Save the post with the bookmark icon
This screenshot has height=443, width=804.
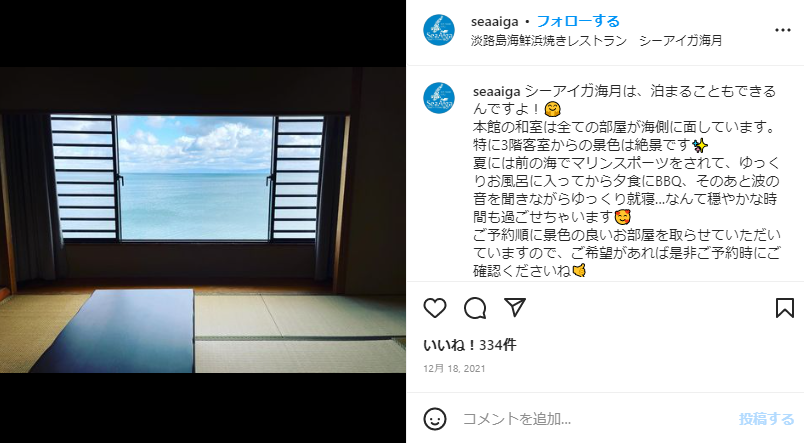point(785,308)
